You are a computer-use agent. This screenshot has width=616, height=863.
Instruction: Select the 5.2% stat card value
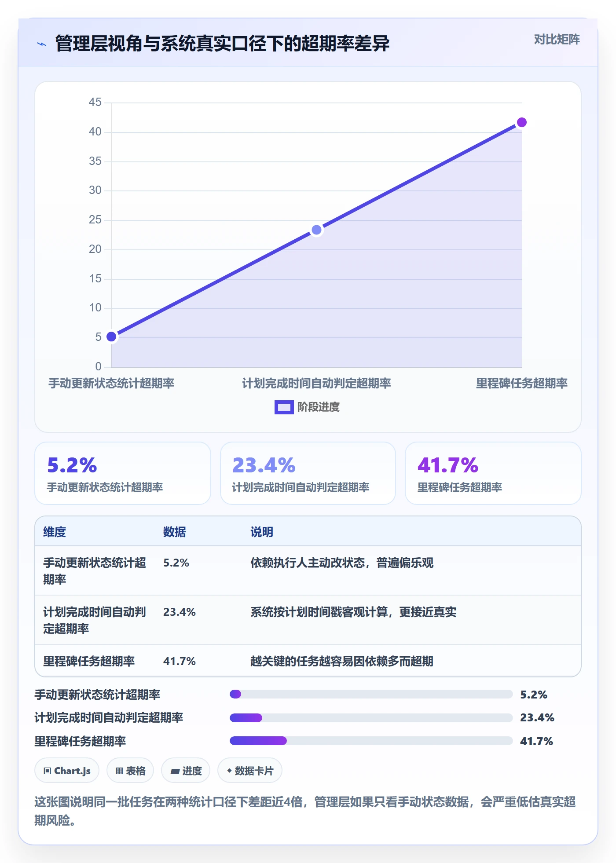coord(72,465)
